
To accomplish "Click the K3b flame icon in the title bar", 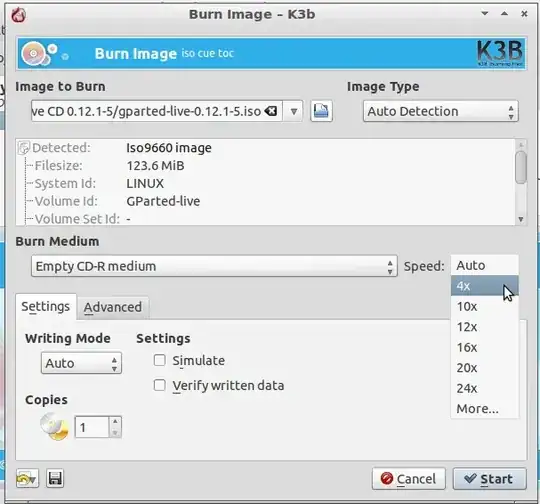I will tap(18, 15).
